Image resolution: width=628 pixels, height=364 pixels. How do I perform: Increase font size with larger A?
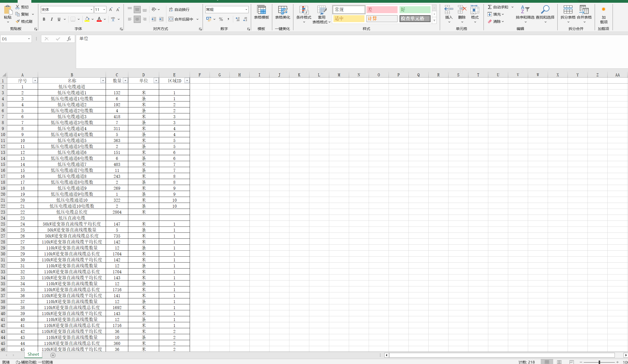[111, 9]
